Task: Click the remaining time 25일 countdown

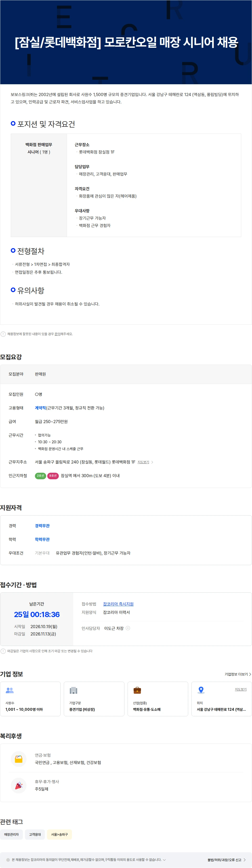Action: (37, 614)
